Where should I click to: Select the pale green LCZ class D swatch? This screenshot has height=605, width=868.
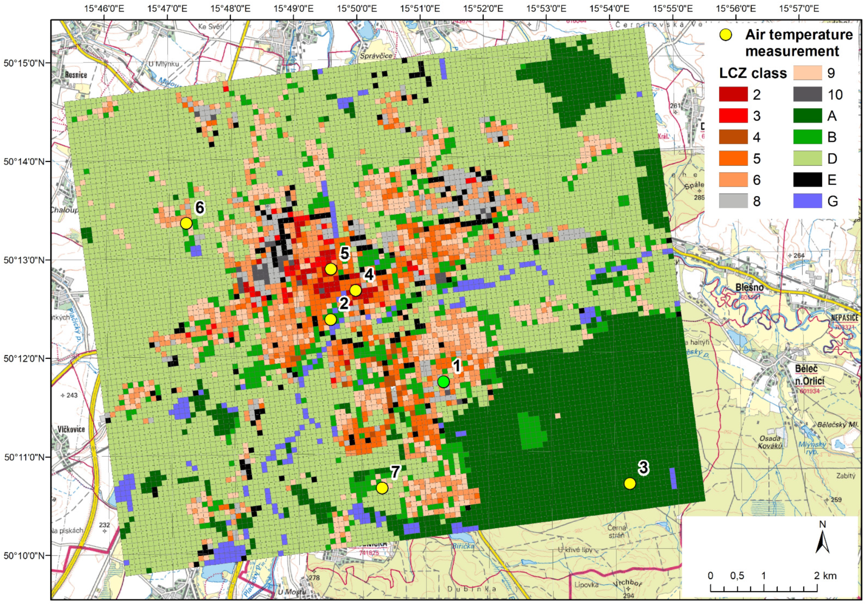point(807,158)
